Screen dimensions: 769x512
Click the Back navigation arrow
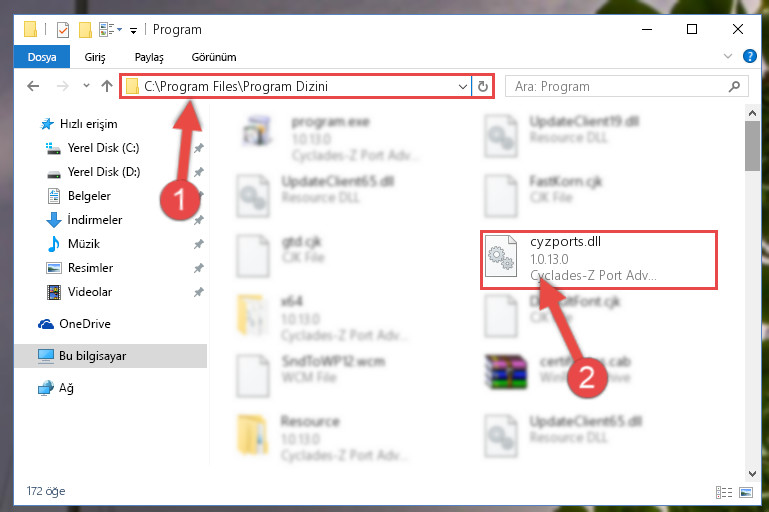(33, 86)
